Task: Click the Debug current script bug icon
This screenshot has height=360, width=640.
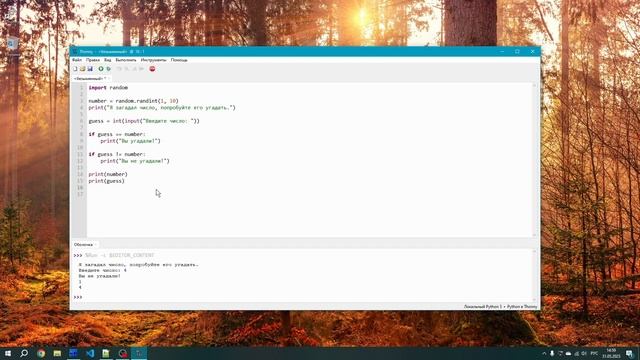Action: (109, 69)
